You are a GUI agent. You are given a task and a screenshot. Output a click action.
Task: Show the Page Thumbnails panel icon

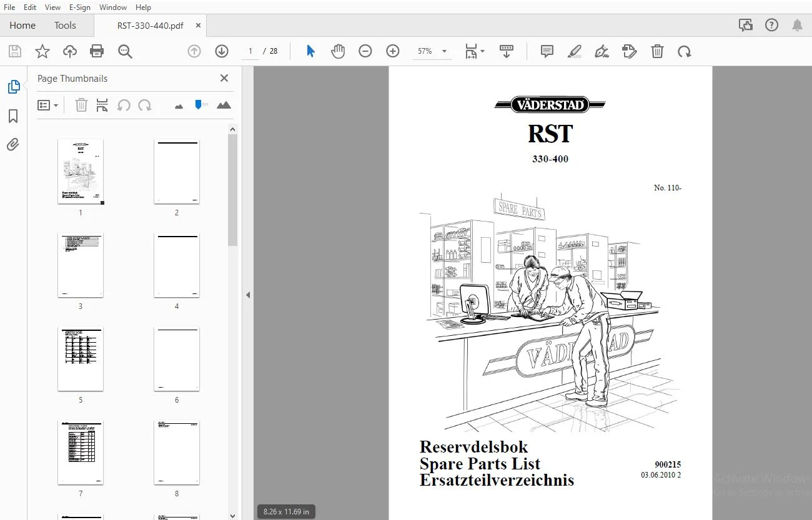coord(13,87)
